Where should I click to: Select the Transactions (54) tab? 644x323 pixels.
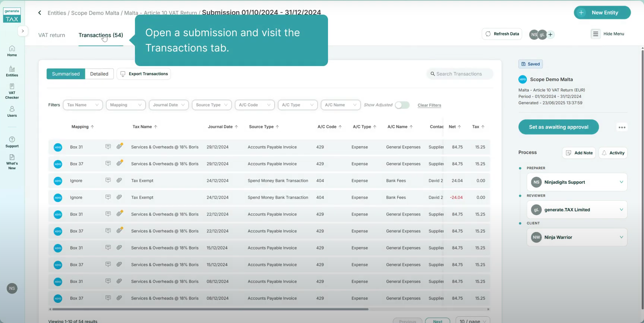[x=101, y=35]
